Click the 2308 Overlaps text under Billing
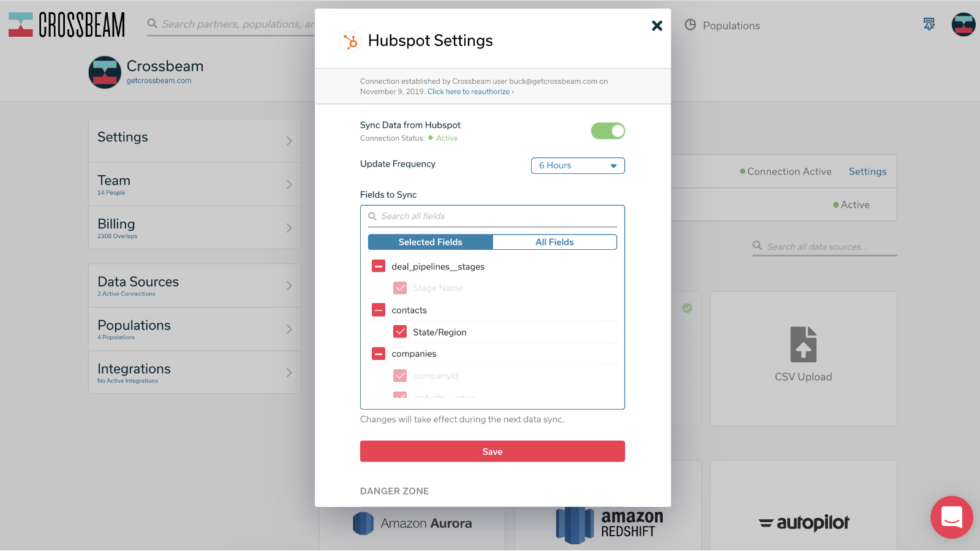 coord(117,236)
